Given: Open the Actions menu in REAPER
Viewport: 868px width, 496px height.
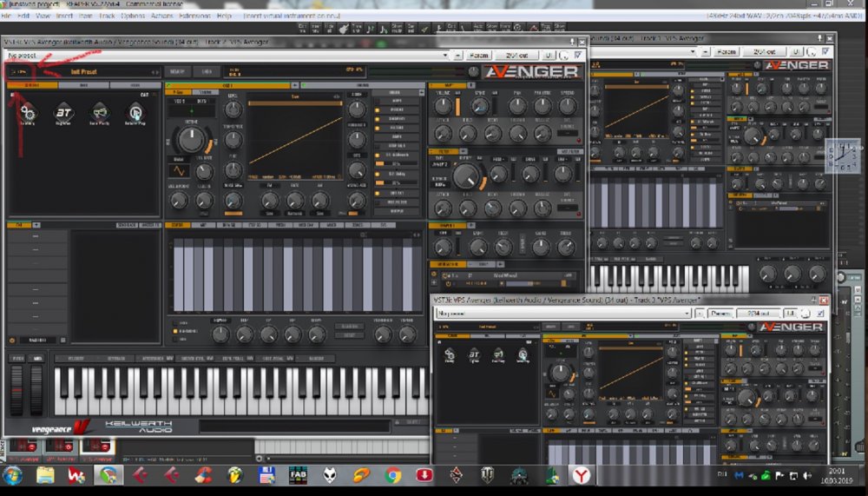Looking at the screenshot, I should (x=161, y=16).
